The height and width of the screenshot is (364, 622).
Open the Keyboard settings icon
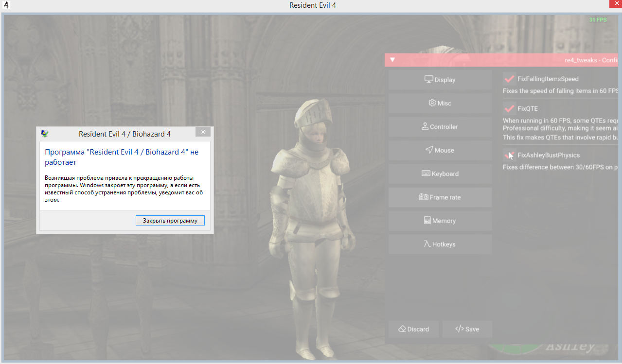pyautogui.click(x=427, y=173)
